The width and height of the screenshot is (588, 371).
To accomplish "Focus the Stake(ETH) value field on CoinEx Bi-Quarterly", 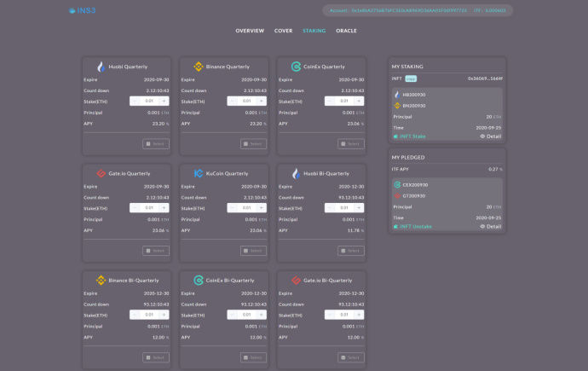I will pos(247,315).
